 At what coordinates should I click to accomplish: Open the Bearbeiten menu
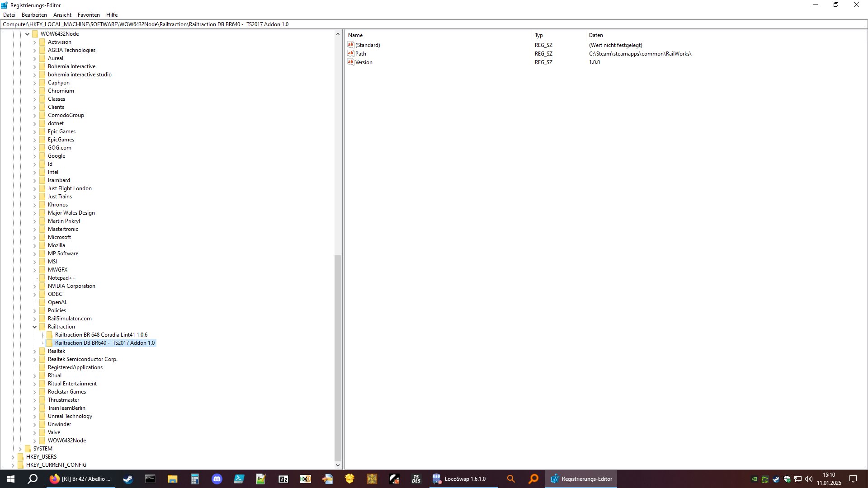click(x=34, y=15)
